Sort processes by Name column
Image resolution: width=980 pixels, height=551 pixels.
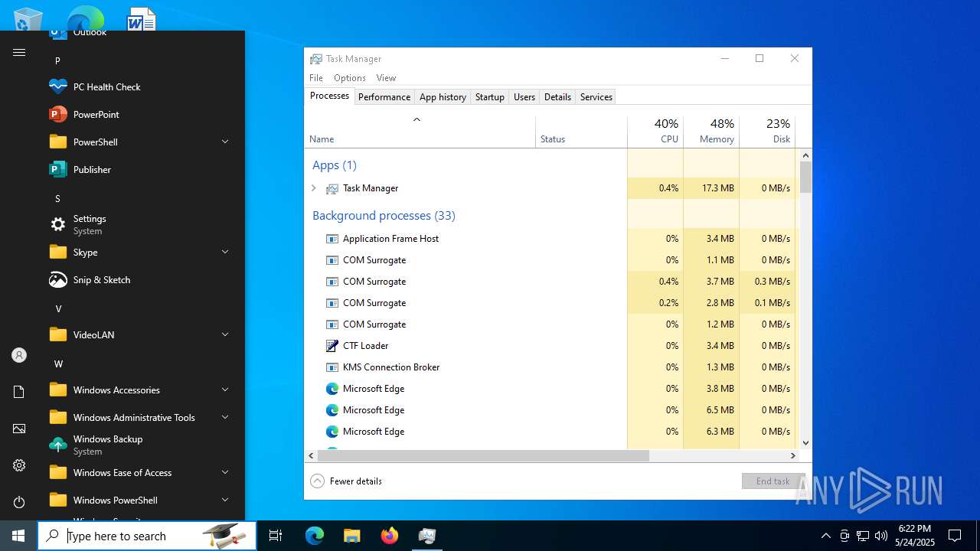(420, 132)
